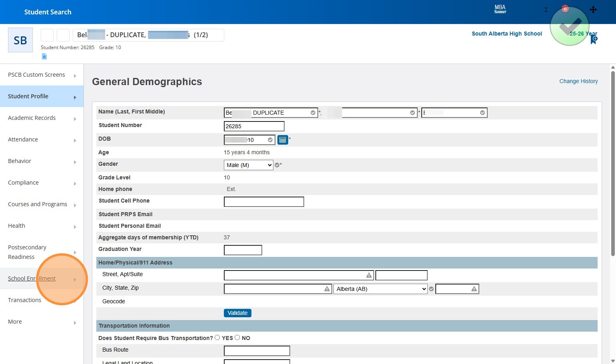The height and width of the screenshot is (364, 616).
Task: Click the bookmark icon beside school year
Action: pos(594,40)
